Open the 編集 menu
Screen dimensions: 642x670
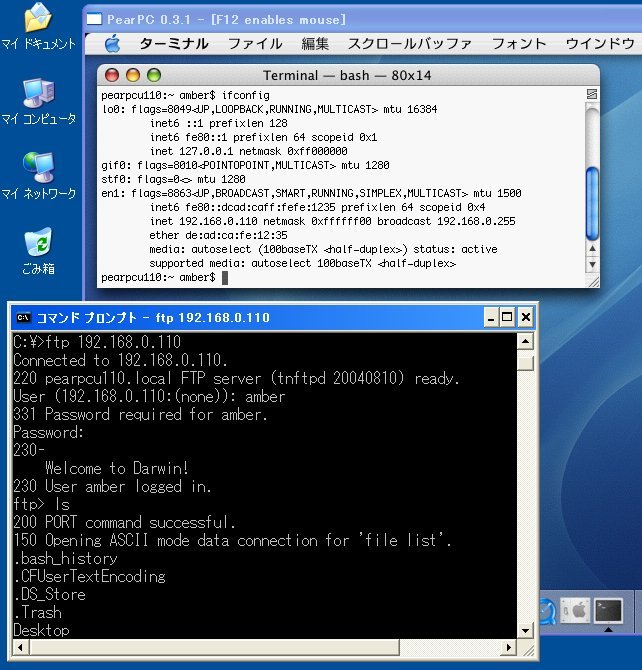coord(315,44)
